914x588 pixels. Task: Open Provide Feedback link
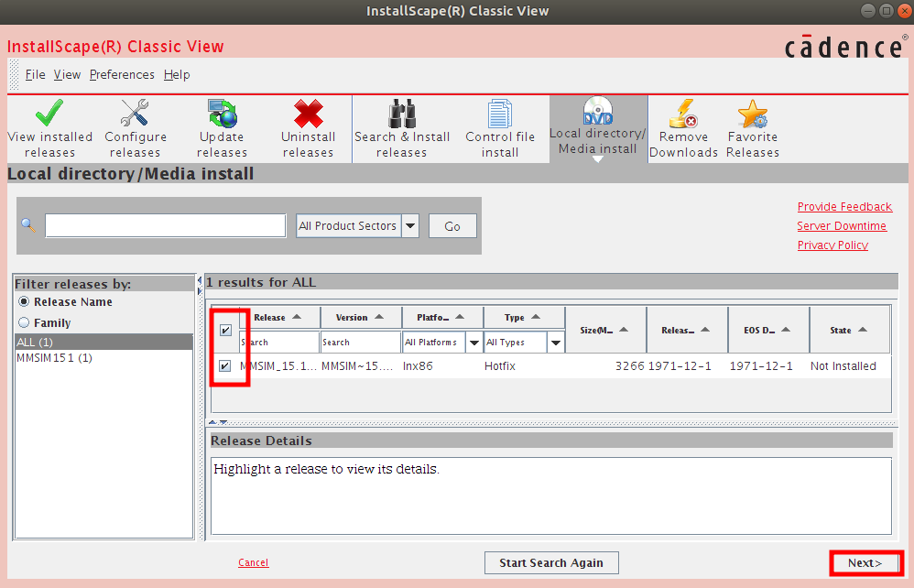pos(844,207)
